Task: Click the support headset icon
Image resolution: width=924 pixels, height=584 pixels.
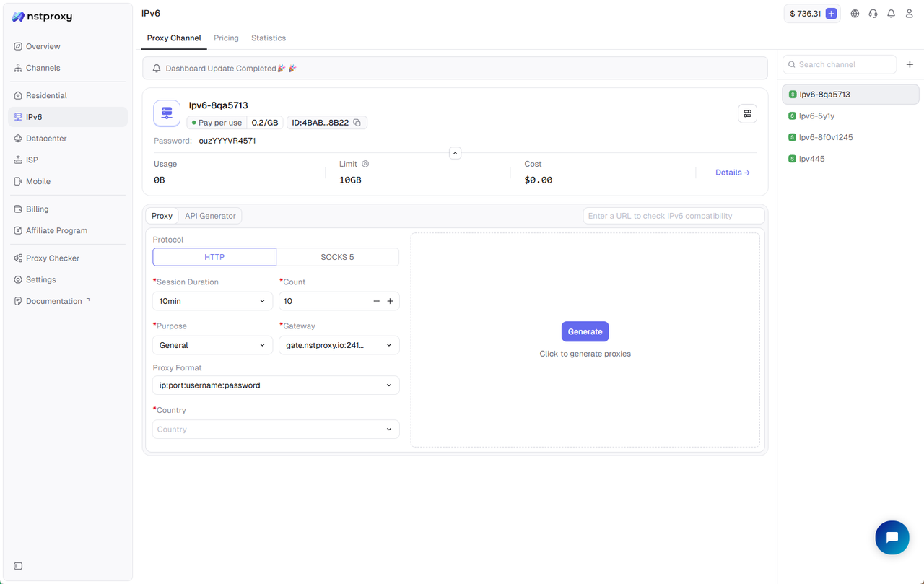Action: click(873, 14)
